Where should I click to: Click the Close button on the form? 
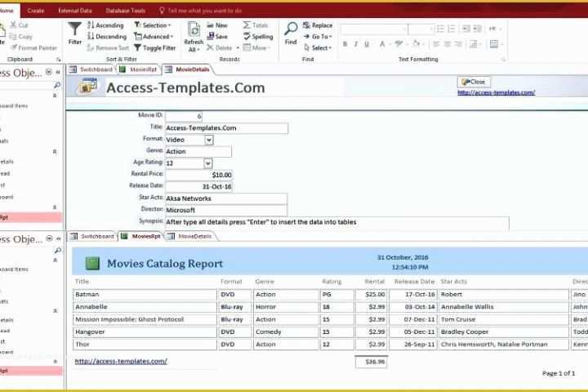point(474,82)
